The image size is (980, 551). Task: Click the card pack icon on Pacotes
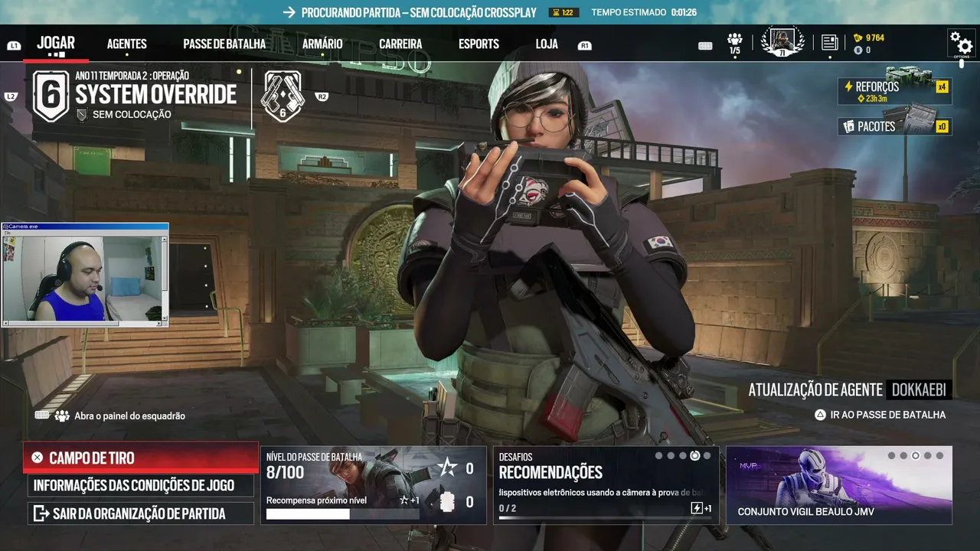(848, 126)
